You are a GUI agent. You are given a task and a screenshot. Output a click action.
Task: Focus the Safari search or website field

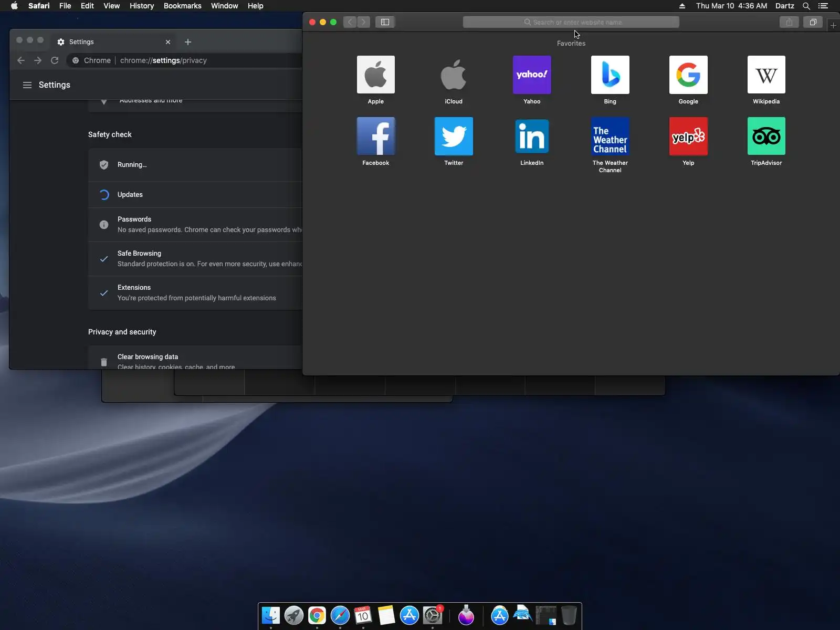pyautogui.click(x=571, y=22)
